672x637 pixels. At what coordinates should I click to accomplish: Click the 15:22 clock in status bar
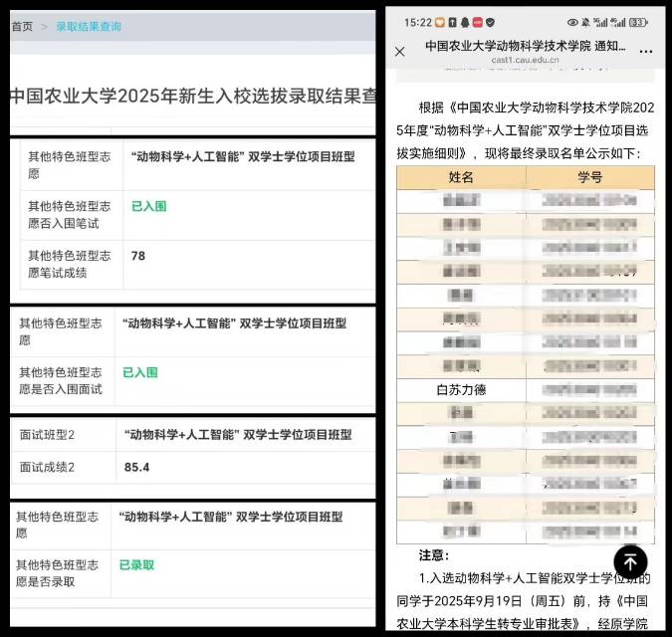(418, 22)
